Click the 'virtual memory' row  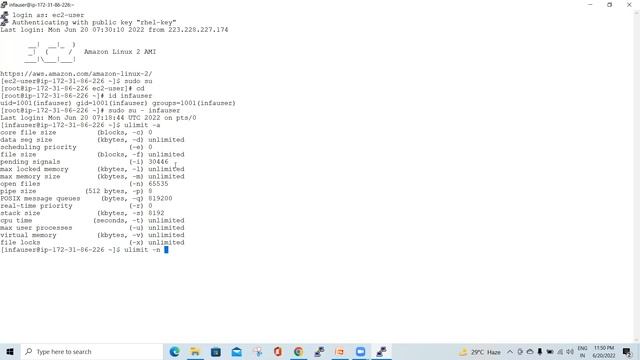(92, 236)
